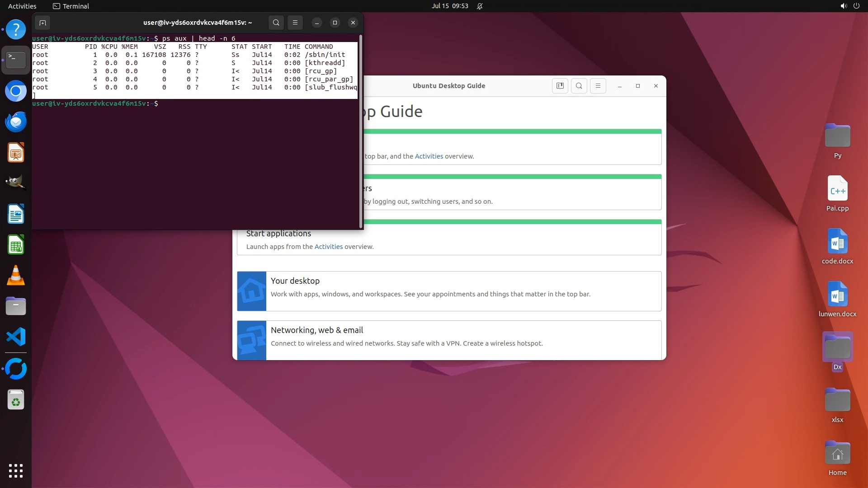Click the search icon in Ubuntu Desktop Guide
Screen dimensions: 868x488
[x=579, y=86]
